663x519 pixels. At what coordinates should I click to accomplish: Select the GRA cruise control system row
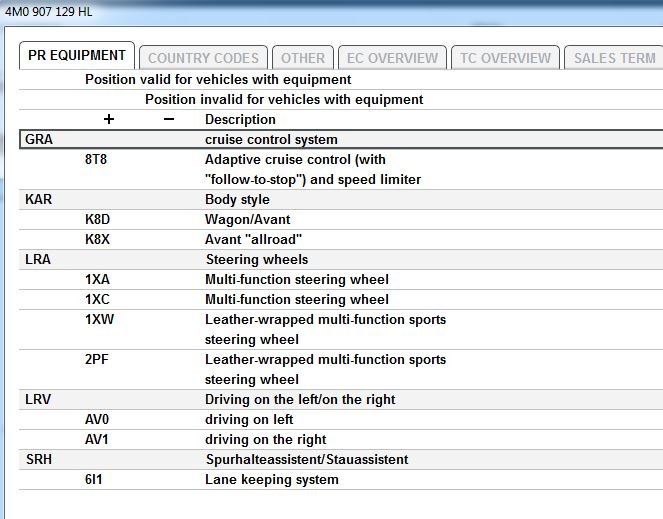pos(270,140)
